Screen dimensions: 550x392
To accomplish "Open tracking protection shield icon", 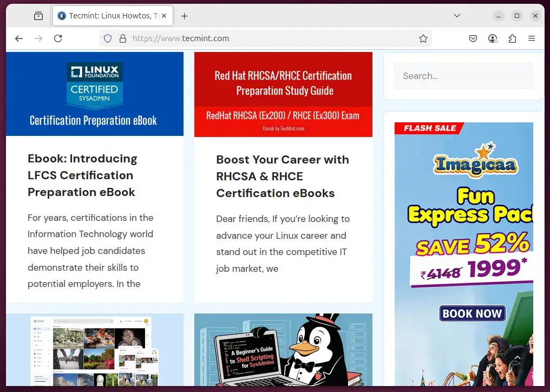I will (x=108, y=38).
